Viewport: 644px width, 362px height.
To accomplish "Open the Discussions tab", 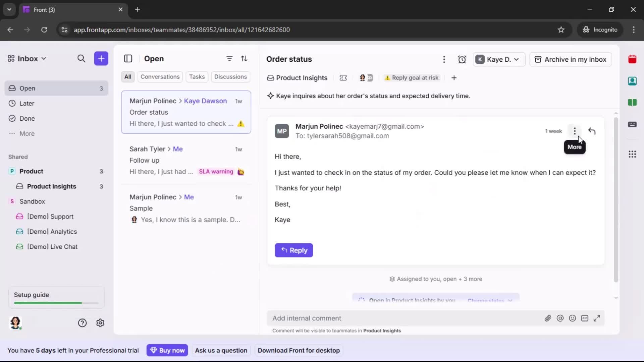I will (231, 77).
